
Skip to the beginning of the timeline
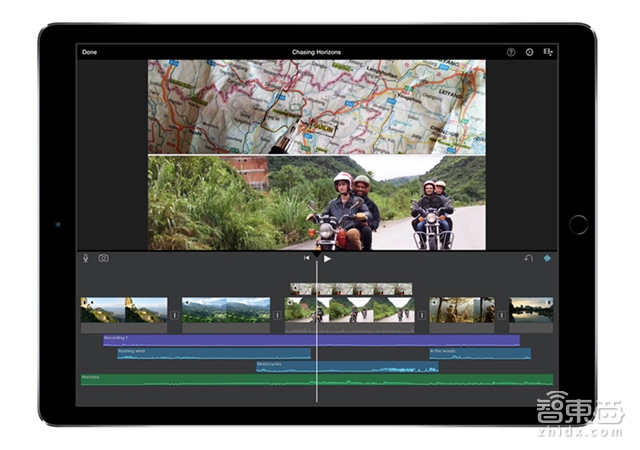click(x=307, y=258)
